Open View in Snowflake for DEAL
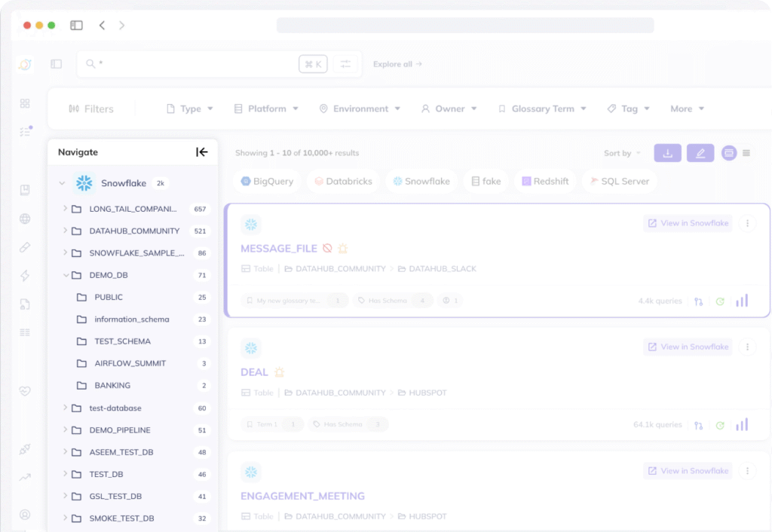772x532 pixels. point(688,347)
